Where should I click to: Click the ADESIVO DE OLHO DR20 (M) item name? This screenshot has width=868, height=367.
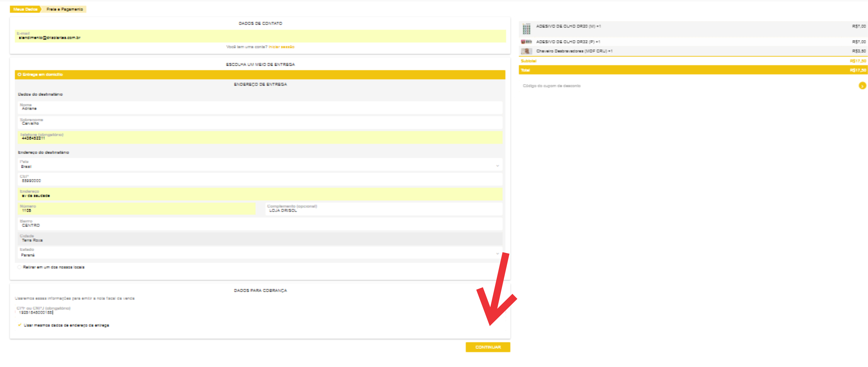click(x=568, y=26)
